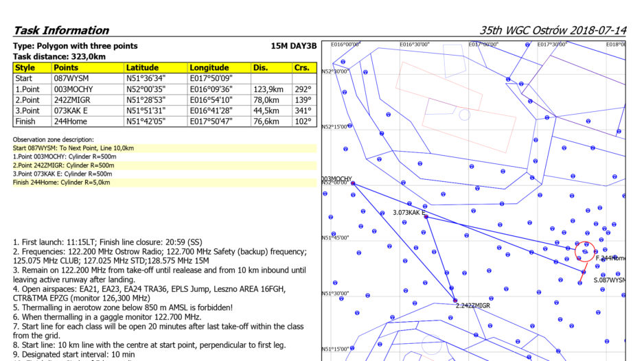Click the Task Information heading
Screen dimensions: 644x361
[61, 30]
